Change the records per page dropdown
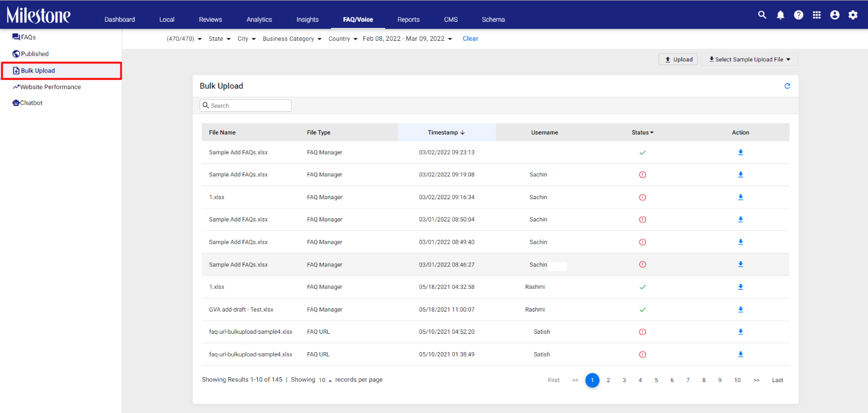The width and height of the screenshot is (868, 413). coord(325,380)
